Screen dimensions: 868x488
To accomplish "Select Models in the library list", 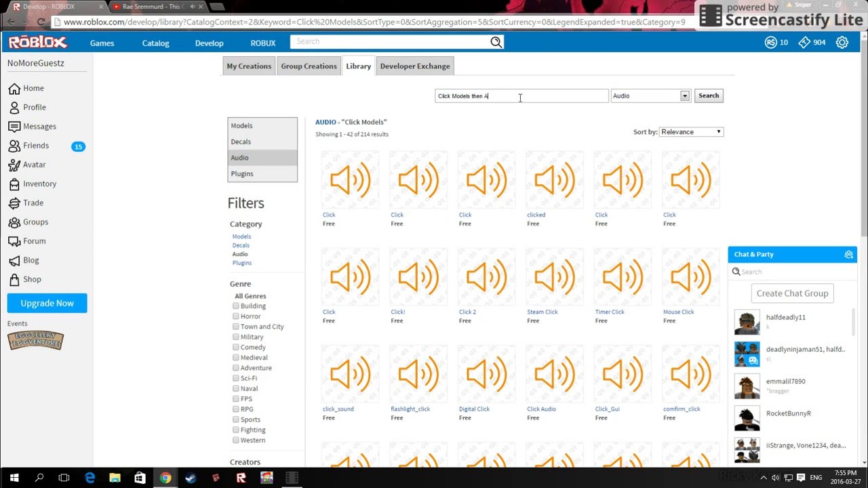I will pos(262,125).
